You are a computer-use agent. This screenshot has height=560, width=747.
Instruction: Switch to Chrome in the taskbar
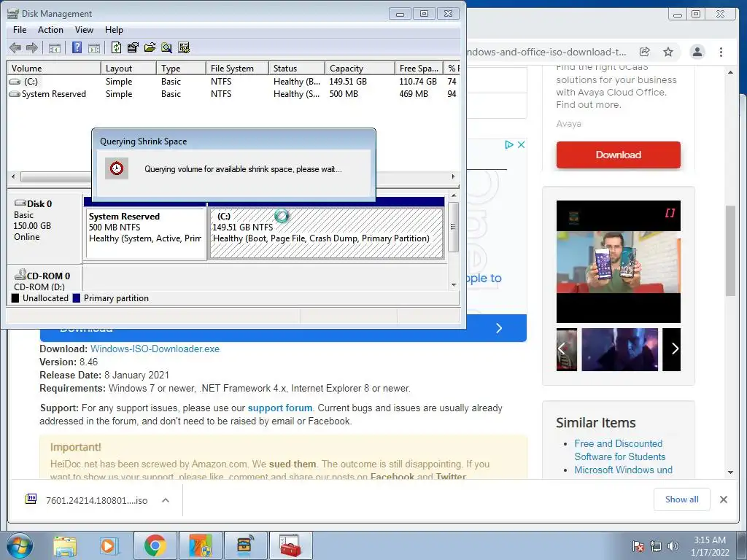(x=155, y=545)
